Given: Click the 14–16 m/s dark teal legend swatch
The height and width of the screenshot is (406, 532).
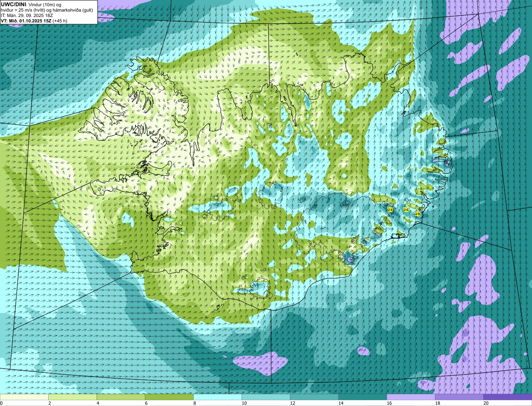Looking at the screenshot, I should 362,397.
